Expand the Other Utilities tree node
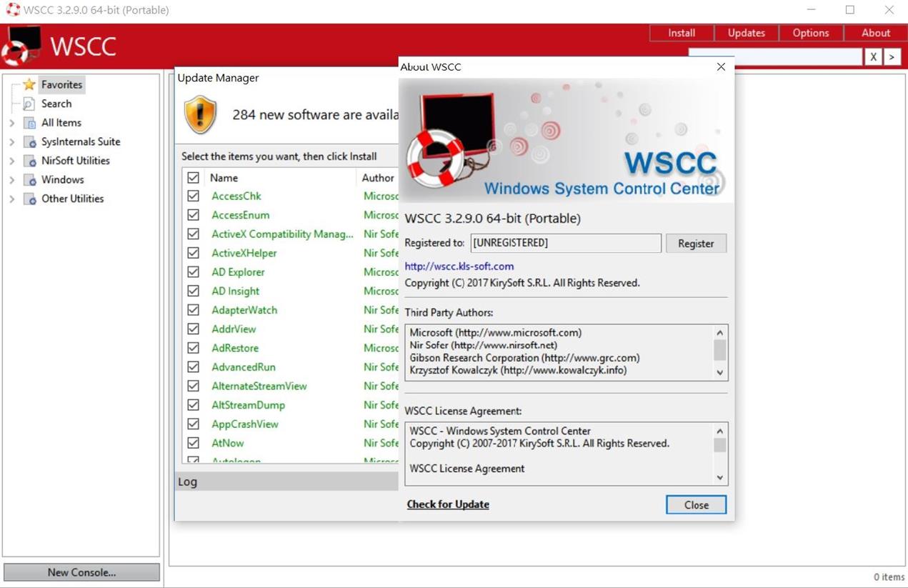The width and height of the screenshot is (908, 588). [11, 199]
